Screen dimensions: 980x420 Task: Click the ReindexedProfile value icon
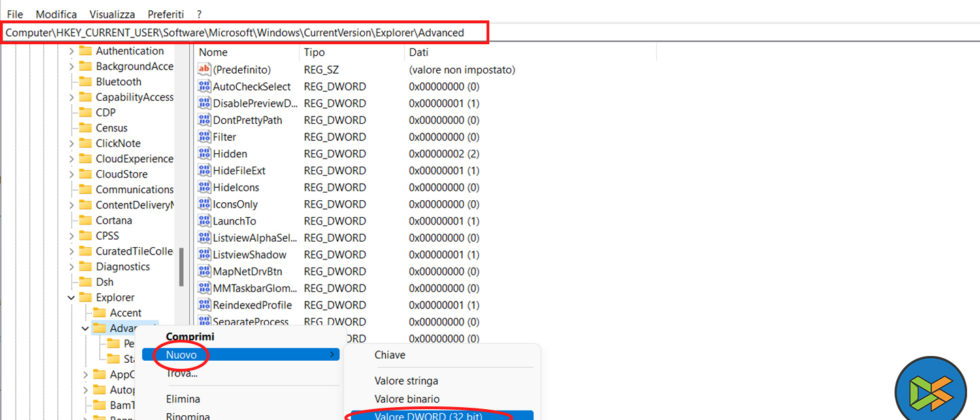(x=204, y=306)
